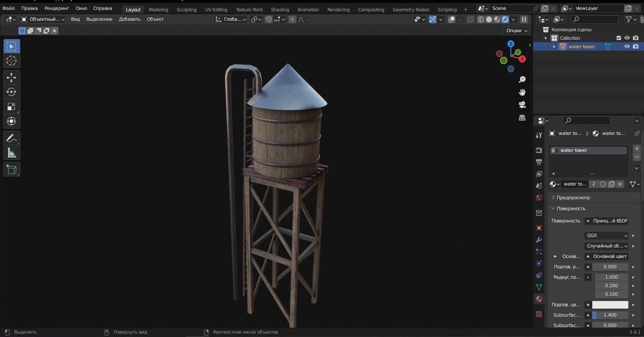Screen dimensions: 644x337
Task: Add a new material slot
Action: (x=637, y=148)
